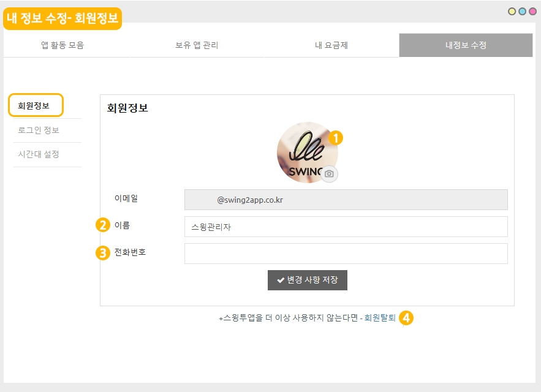Open 시간대 설정 in the left sidebar
The height and width of the screenshot is (392, 541).
(x=39, y=154)
